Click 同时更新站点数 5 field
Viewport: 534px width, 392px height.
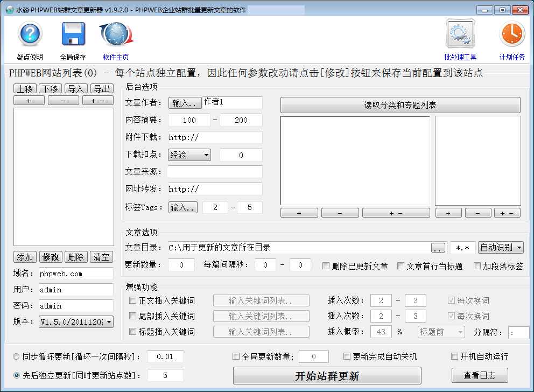coord(165,375)
